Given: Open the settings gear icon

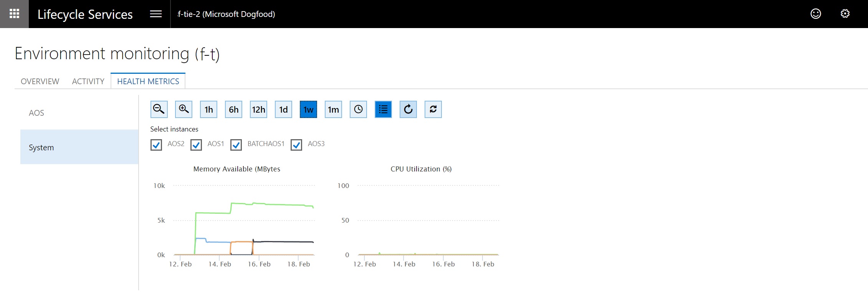Looking at the screenshot, I should pyautogui.click(x=845, y=14).
